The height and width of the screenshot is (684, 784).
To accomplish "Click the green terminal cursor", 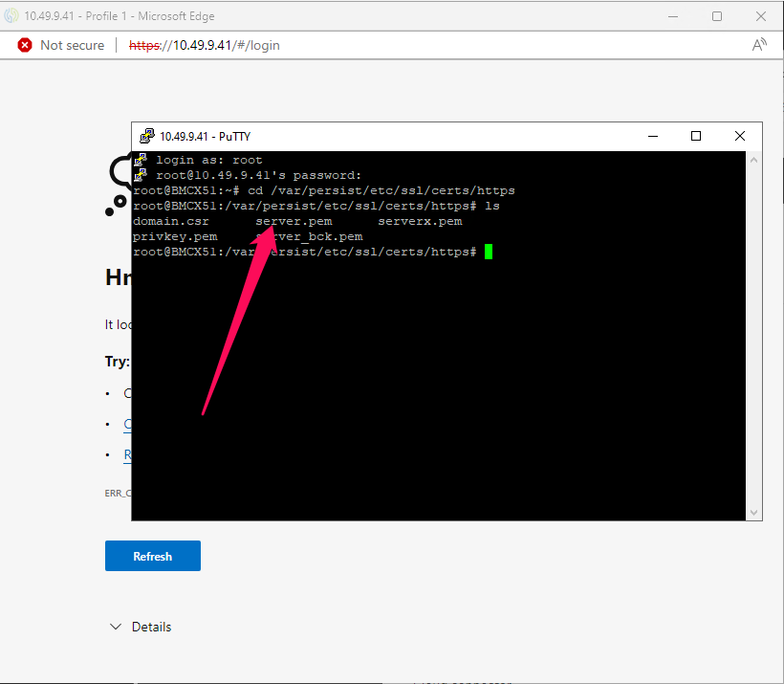I will 489,252.
